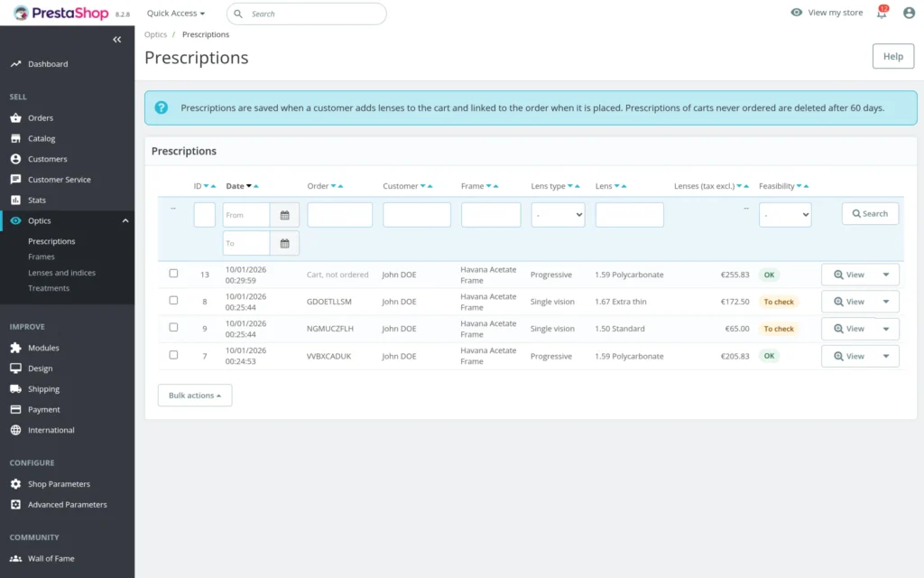Sort ID column descending
Screen dimensions: 924x578
click(207, 186)
